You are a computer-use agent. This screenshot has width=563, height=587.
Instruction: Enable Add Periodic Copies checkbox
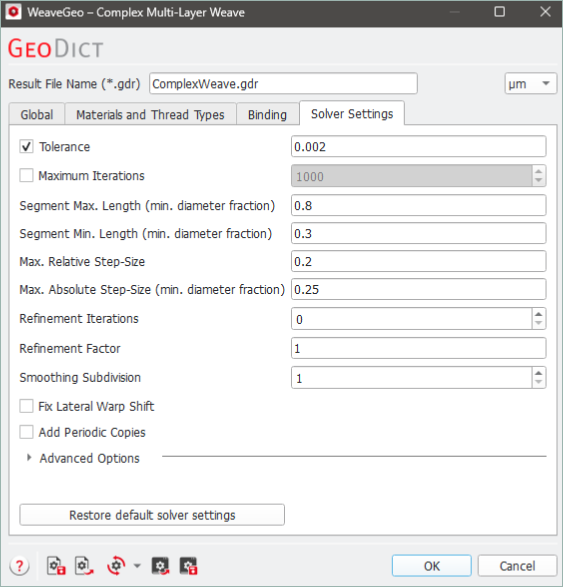coord(26,432)
